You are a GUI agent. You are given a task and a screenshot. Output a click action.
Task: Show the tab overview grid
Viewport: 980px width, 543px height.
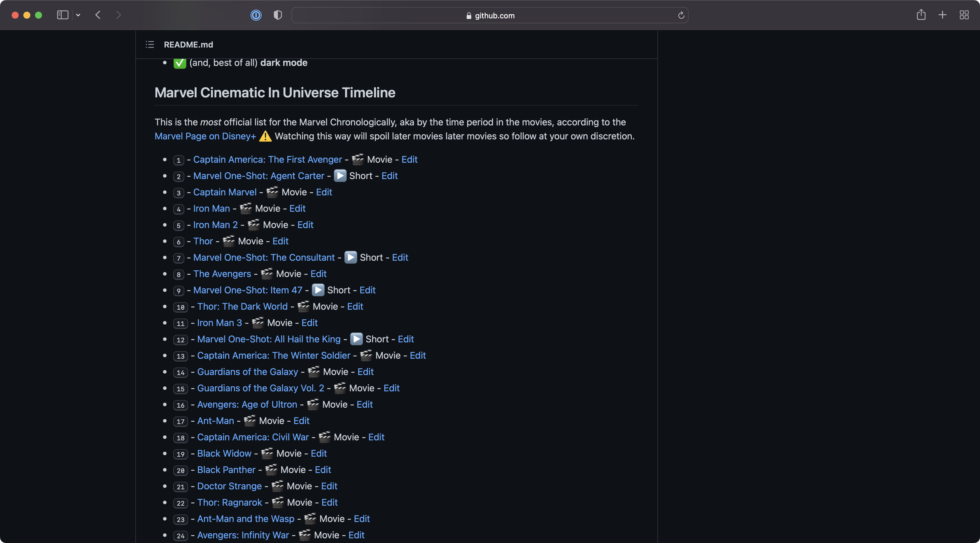(964, 15)
